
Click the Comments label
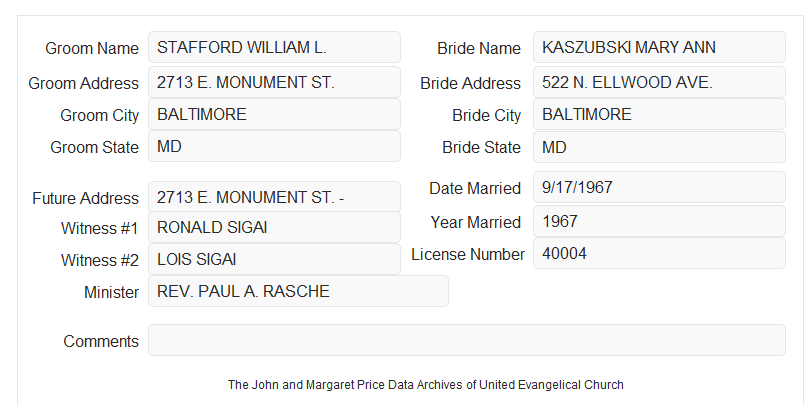click(101, 341)
